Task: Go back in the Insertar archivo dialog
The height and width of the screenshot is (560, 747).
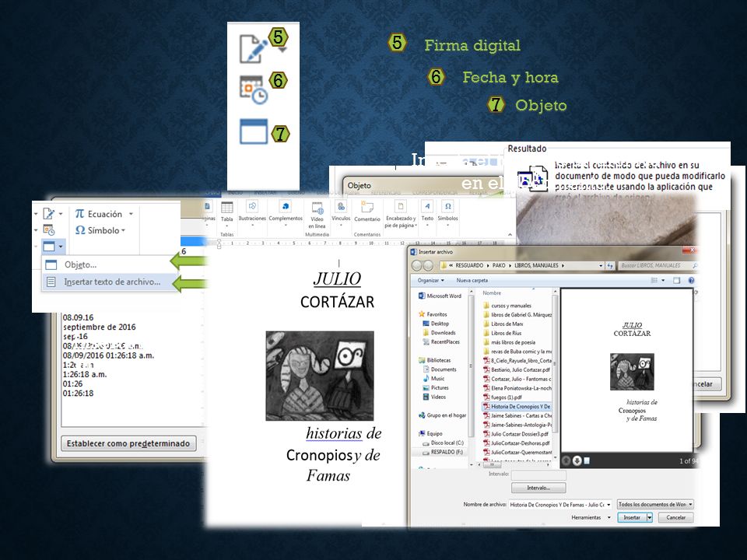Action: (417, 266)
